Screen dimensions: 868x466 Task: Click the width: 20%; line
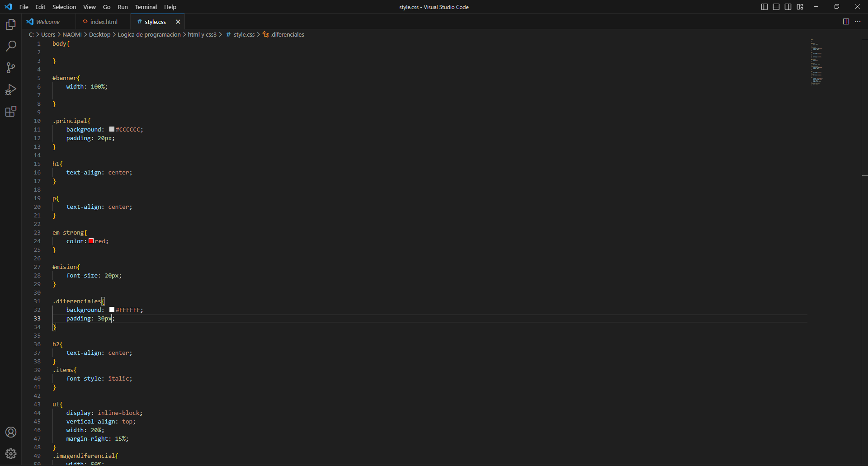click(x=85, y=430)
